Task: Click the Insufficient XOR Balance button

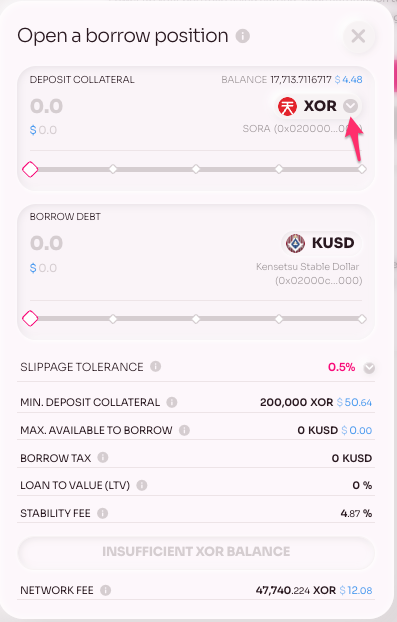Action: (x=196, y=552)
